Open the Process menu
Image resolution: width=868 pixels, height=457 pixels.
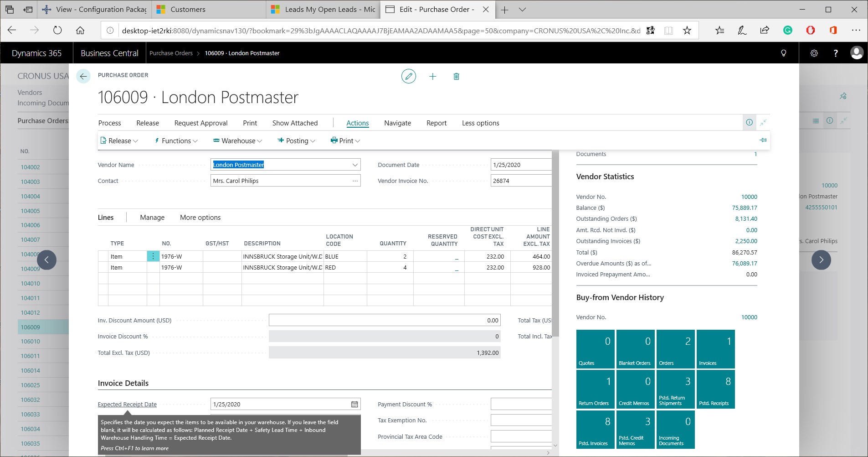110,123
